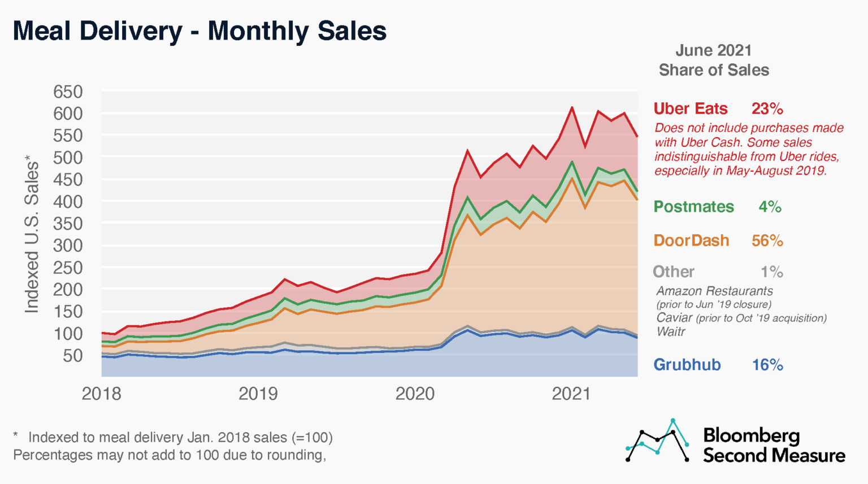
Task: Click the 400 y-axis tick label
Action: coord(68,202)
